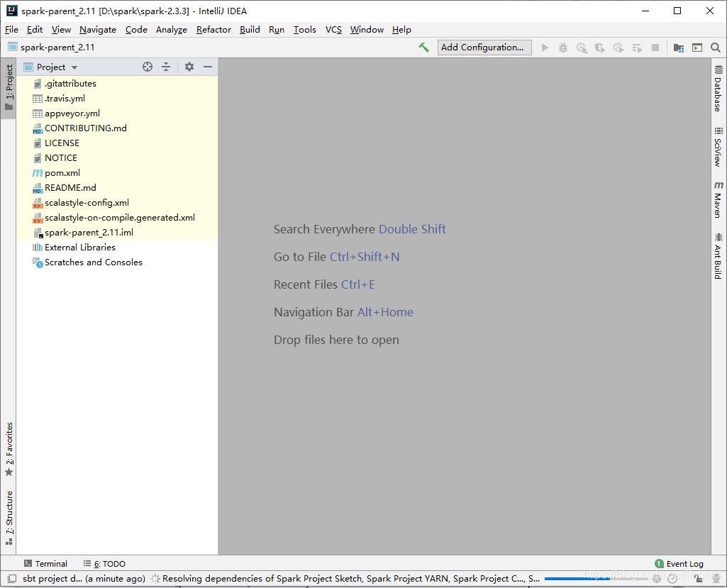Open the Tools menu
The image size is (727, 588).
[x=304, y=30]
